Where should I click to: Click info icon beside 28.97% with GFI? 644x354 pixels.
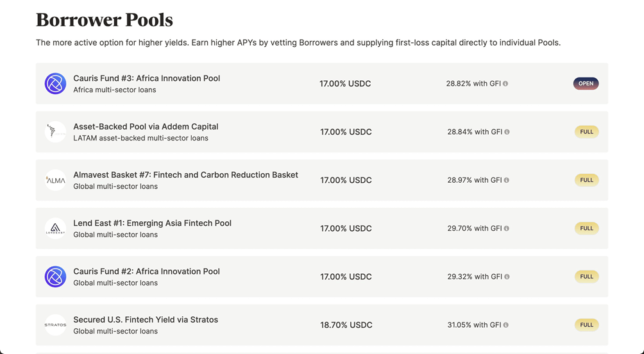pos(507,180)
